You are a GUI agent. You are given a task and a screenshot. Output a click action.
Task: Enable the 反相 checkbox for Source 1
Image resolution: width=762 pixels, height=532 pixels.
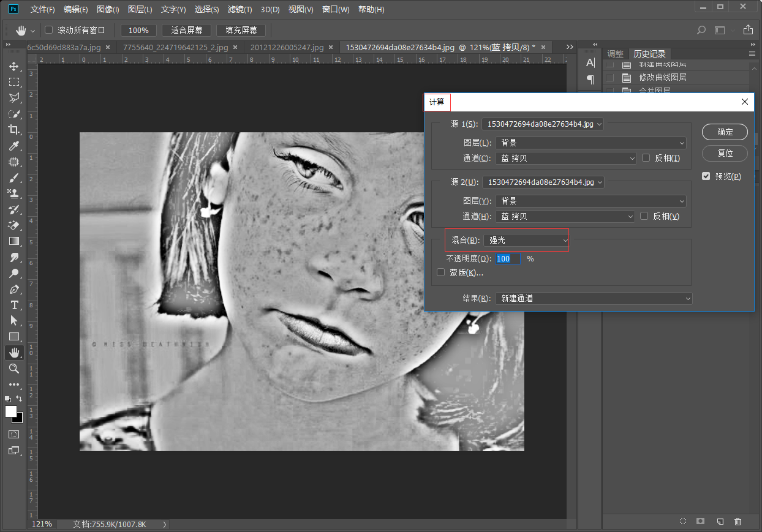pos(646,158)
